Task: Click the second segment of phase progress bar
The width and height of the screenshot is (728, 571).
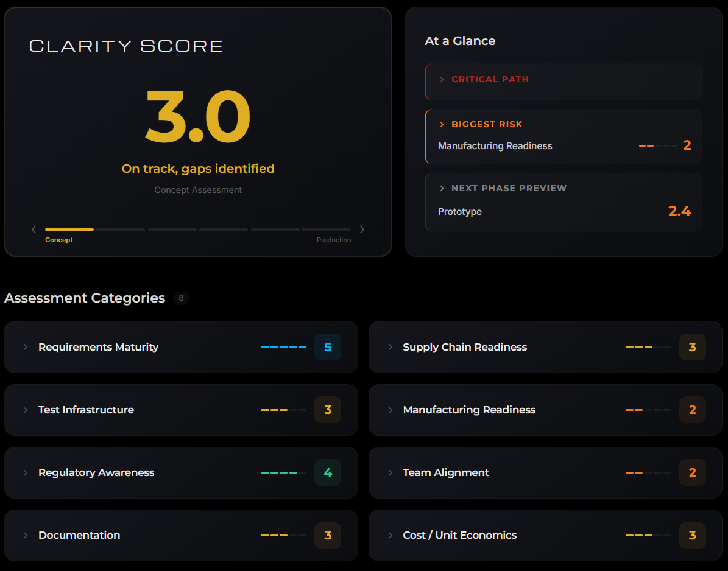Action: 121,229
